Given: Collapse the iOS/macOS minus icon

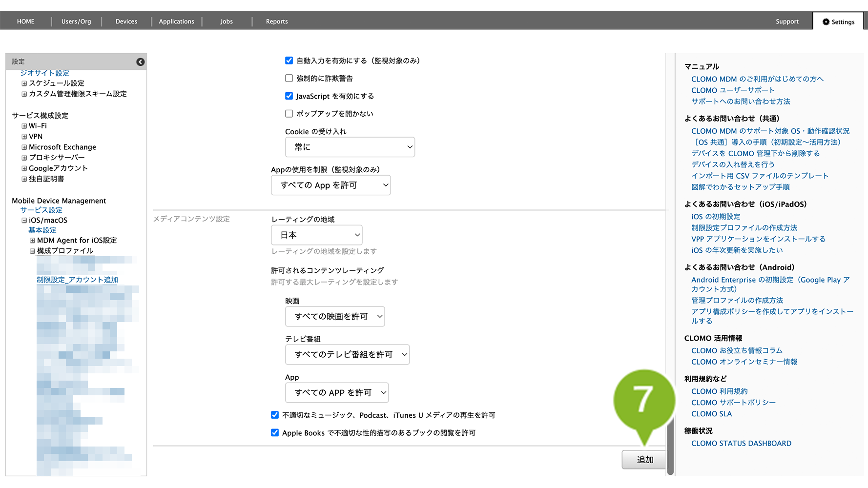Looking at the screenshot, I should point(24,221).
